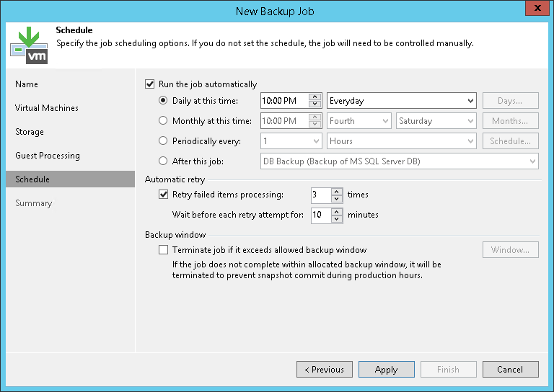Image resolution: width=554 pixels, height=392 pixels.
Task: Click the Apply button
Action: (386, 369)
